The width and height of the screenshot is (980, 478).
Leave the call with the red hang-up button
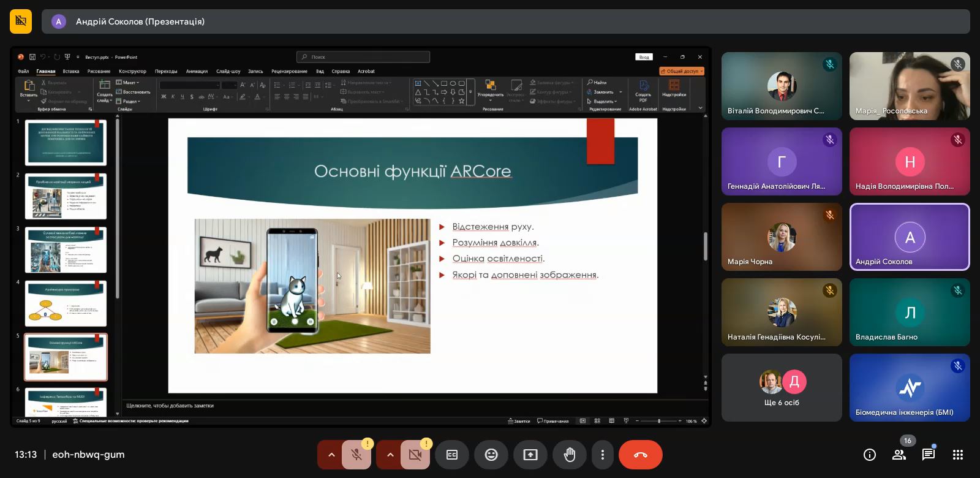tap(641, 455)
